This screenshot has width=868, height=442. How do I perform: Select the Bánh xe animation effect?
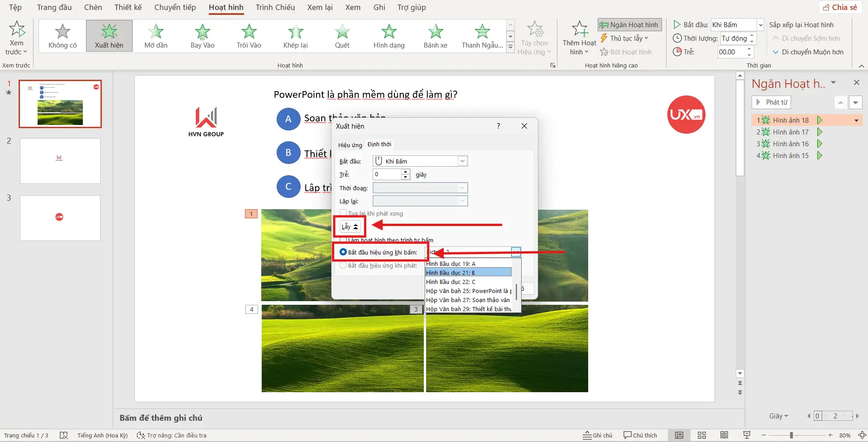click(x=435, y=36)
